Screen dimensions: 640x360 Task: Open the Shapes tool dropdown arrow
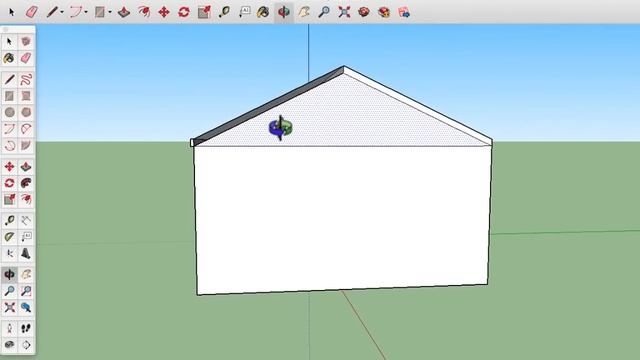click(x=110, y=12)
